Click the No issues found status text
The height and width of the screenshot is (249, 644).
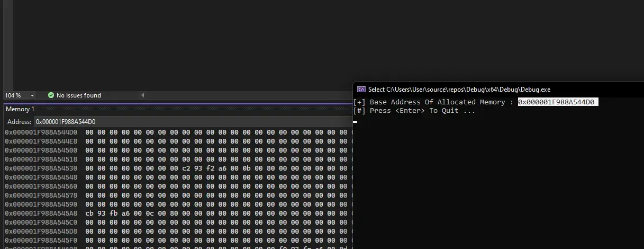click(x=78, y=95)
